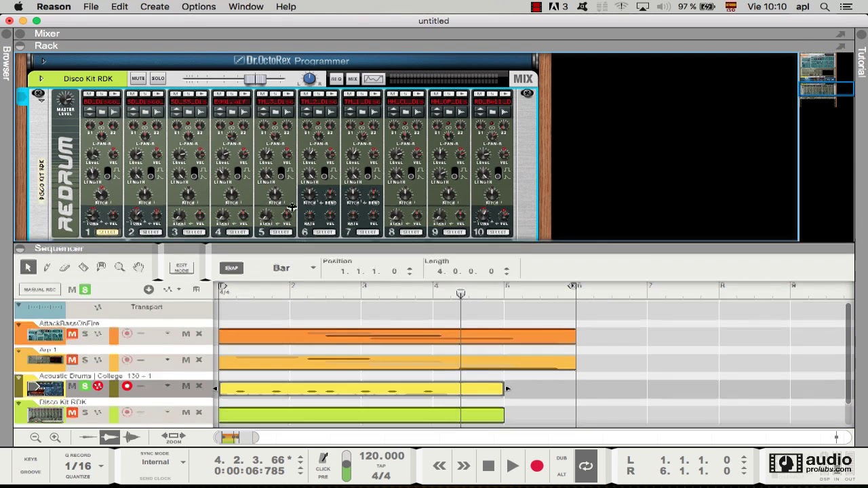This screenshot has width=868, height=488.
Task: Detach the Mixer with its pop-out icon
Action: [841, 34]
